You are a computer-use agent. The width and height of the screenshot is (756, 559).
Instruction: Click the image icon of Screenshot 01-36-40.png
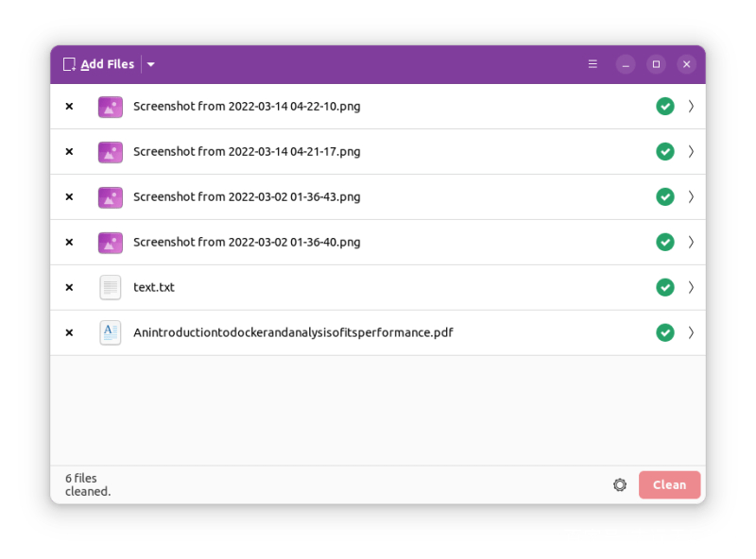tap(111, 243)
